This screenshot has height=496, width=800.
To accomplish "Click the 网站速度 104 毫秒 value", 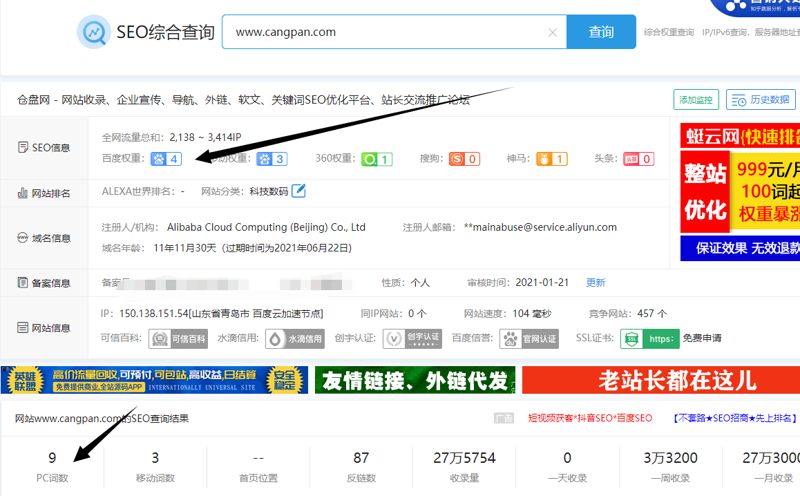I will [532, 313].
